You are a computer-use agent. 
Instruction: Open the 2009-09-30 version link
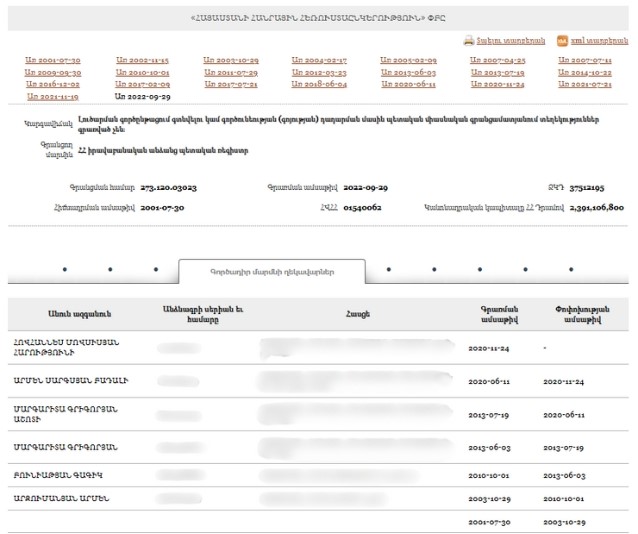52,73
